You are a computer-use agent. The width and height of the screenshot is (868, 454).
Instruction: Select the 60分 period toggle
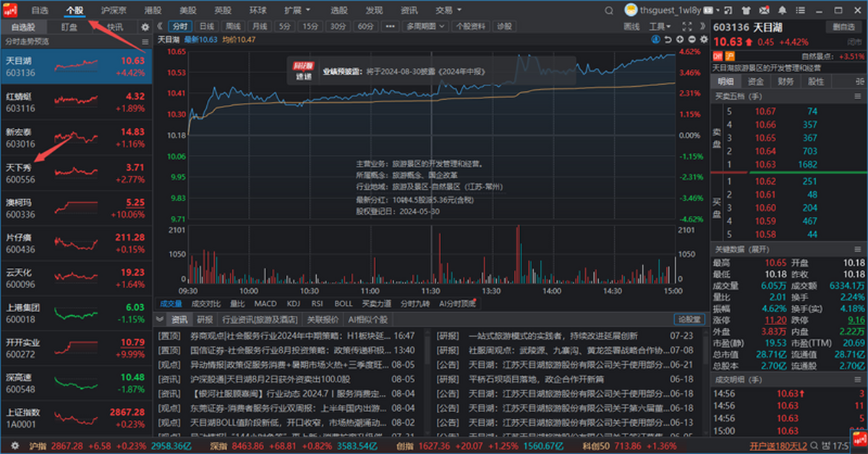click(365, 26)
